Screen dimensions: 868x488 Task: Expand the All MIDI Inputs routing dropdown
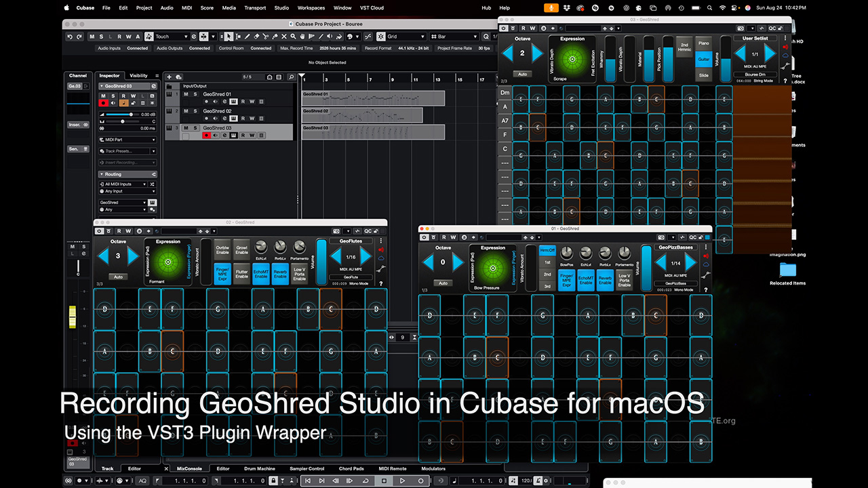(x=127, y=184)
